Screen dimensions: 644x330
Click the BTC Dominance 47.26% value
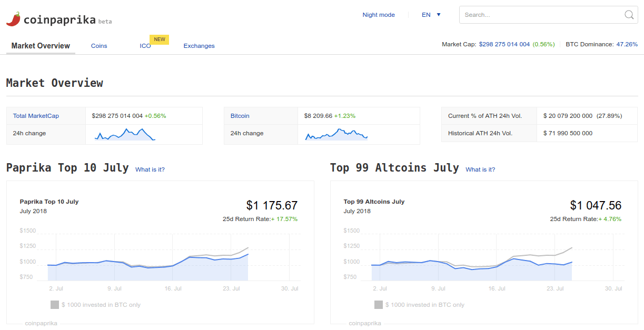pyautogui.click(x=627, y=44)
